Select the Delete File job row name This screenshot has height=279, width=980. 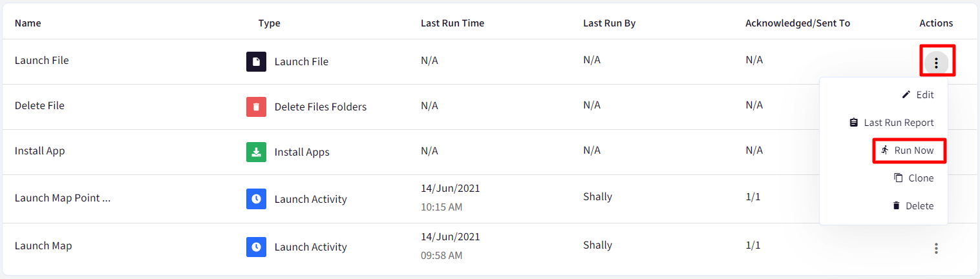39,106
